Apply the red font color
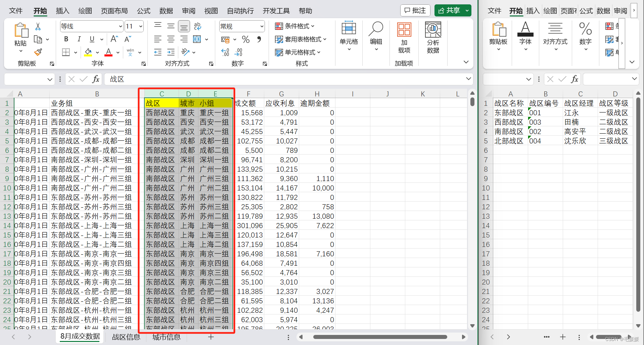 click(x=108, y=52)
